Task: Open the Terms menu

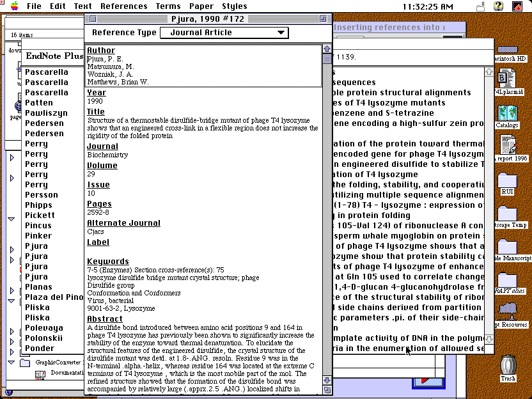Action: tap(168, 6)
